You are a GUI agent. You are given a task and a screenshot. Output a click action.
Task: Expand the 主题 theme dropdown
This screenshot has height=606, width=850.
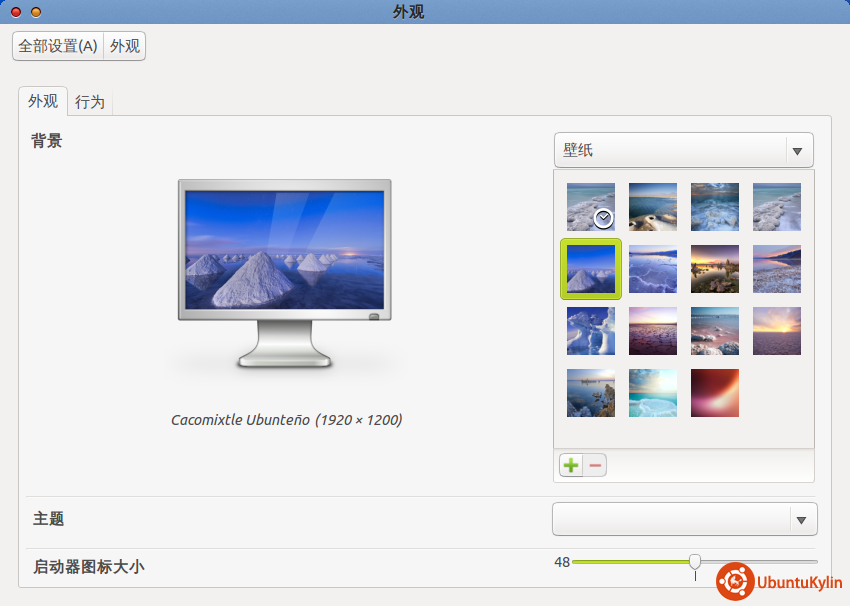(x=684, y=519)
